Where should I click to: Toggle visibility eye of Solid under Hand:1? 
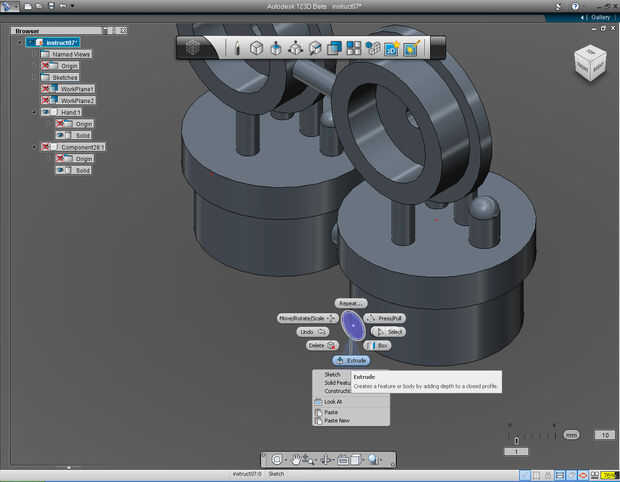[60, 135]
